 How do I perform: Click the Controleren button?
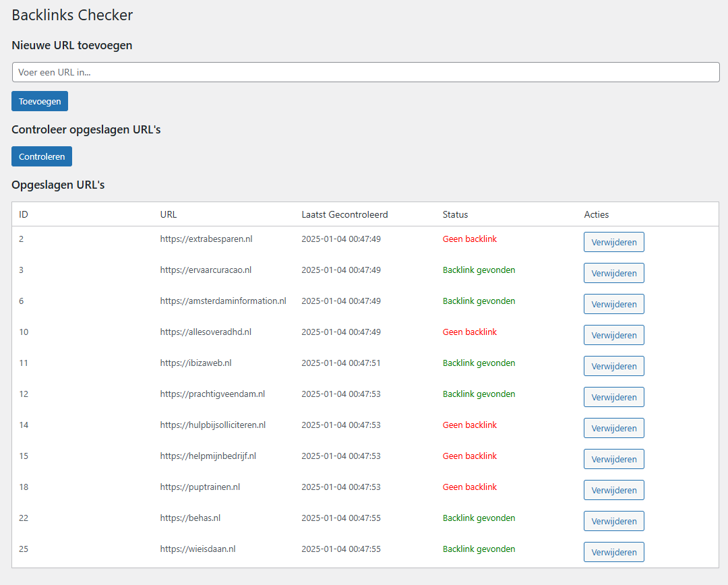pos(42,156)
